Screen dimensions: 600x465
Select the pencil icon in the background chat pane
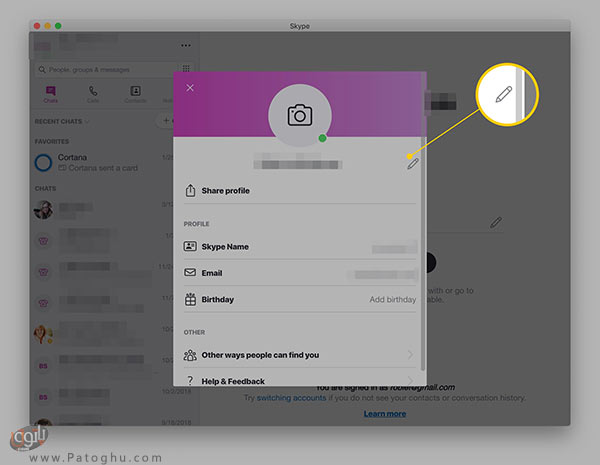click(496, 223)
